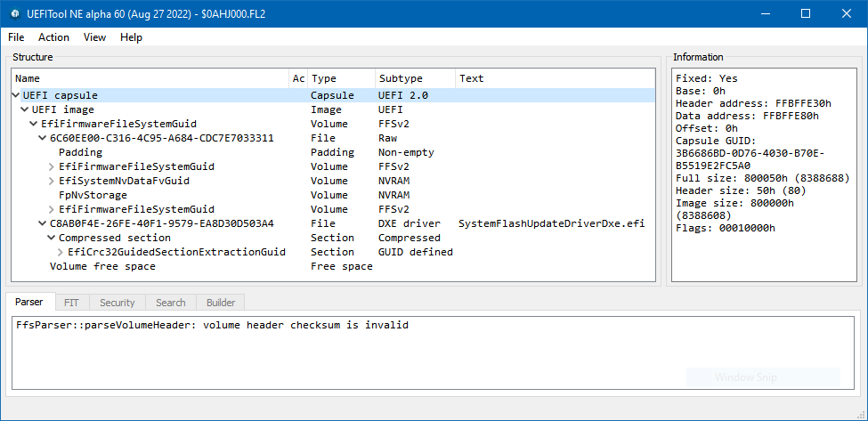Screen dimensions: 868x421
Task: Expand the EfiFirmwareFileSystemGuid volume below FpNvStorage
Action: tap(52, 209)
